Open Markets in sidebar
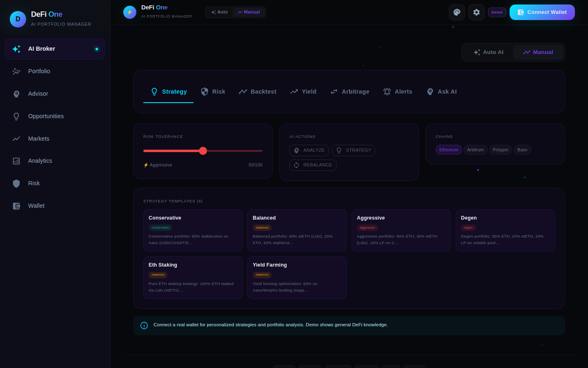The width and height of the screenshot is (588, 368). (55, 139)
